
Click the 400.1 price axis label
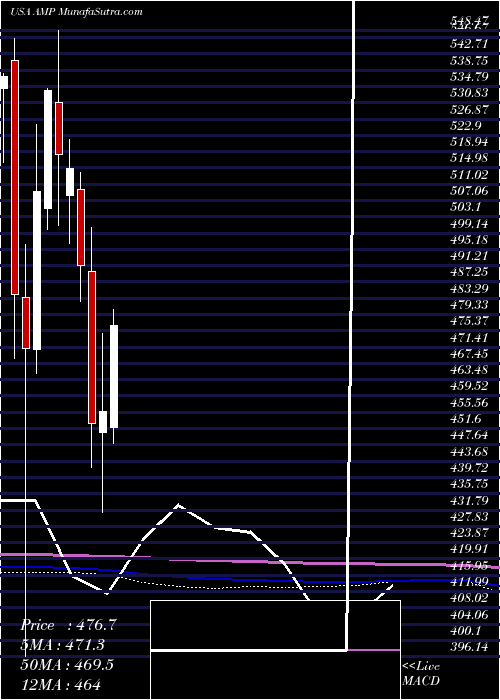click(467, 632)
